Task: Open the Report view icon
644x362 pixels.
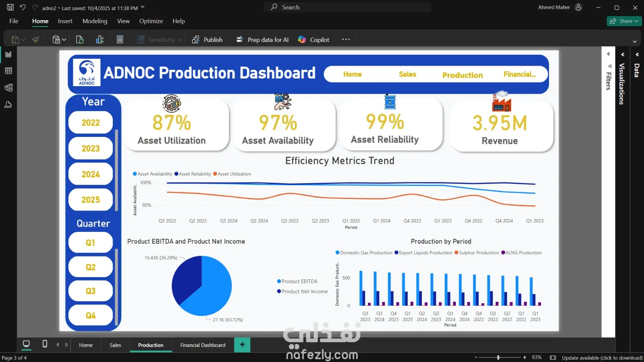Action: pyautogui.click(x=8, y=54)
